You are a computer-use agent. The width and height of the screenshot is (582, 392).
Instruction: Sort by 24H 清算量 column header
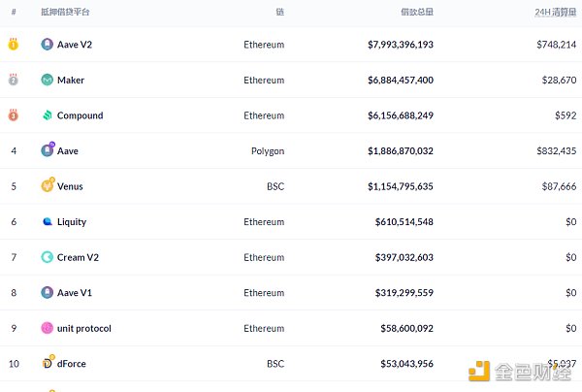[556, 13]
